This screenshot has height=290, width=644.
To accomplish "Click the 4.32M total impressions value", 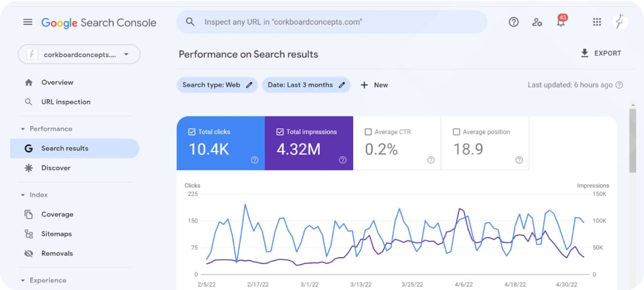I will pos(298,149).
